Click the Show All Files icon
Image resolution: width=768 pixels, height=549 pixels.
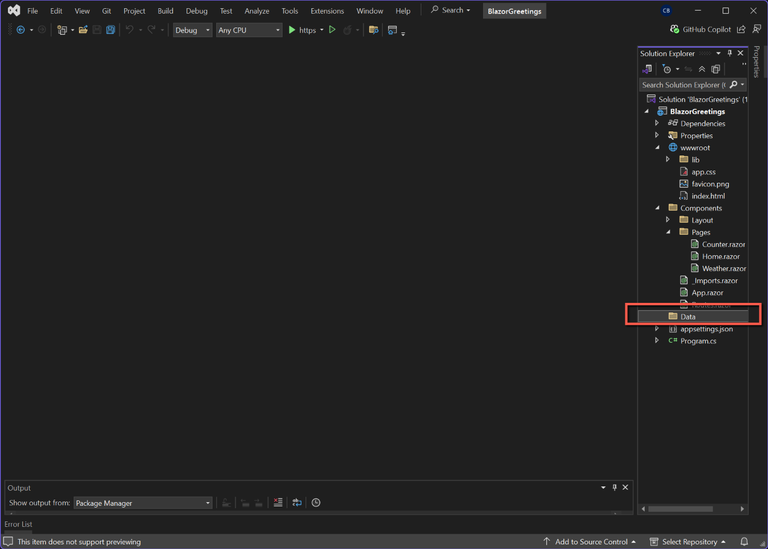click(715, 69)
